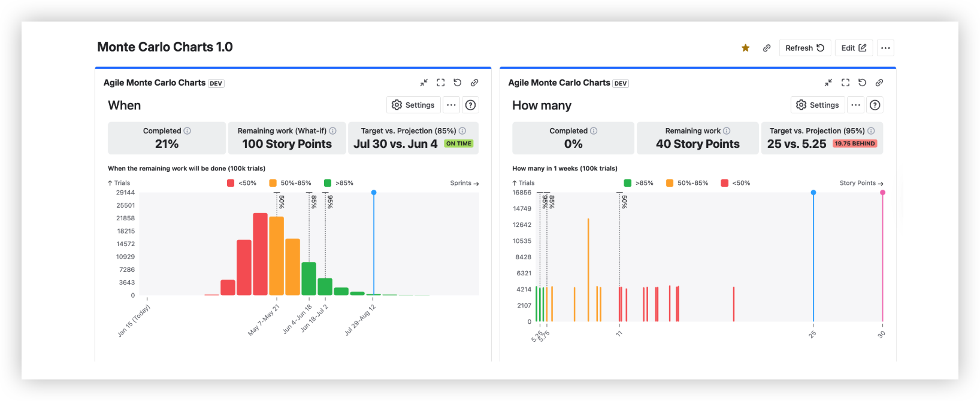
Task: Toggle 50%-85% orange legend in How many chart
Action: (687, 183)
